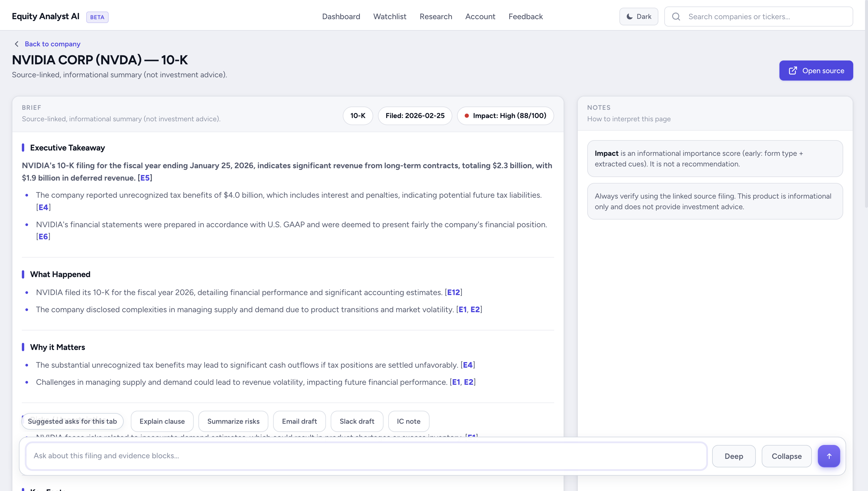This screenshot has width=868, height=491.
Task: Click the search magnifier icon
Action: [676, 17]
